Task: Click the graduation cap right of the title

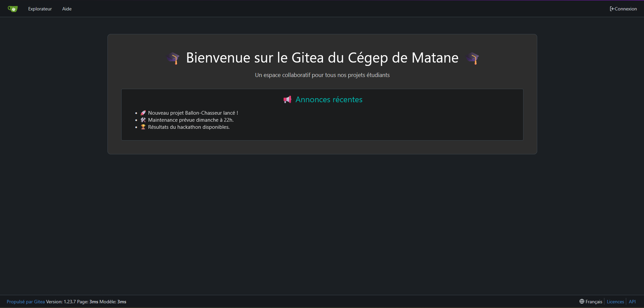Action: pos(472,58)
